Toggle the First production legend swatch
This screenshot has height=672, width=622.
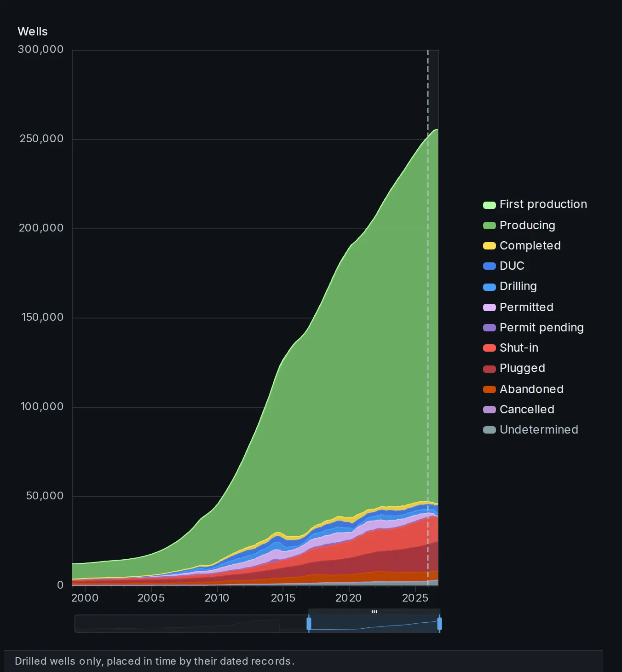point(489,205)
